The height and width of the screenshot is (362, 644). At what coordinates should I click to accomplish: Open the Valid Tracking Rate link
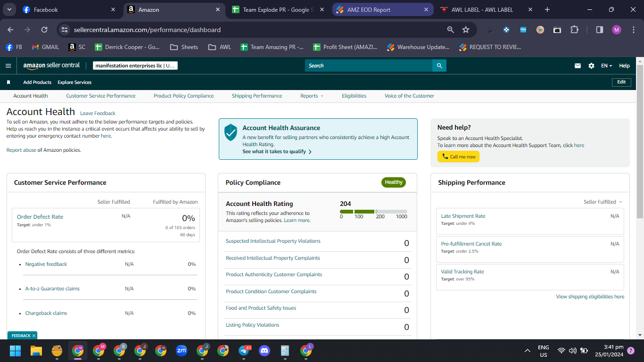tap(462, 271)
